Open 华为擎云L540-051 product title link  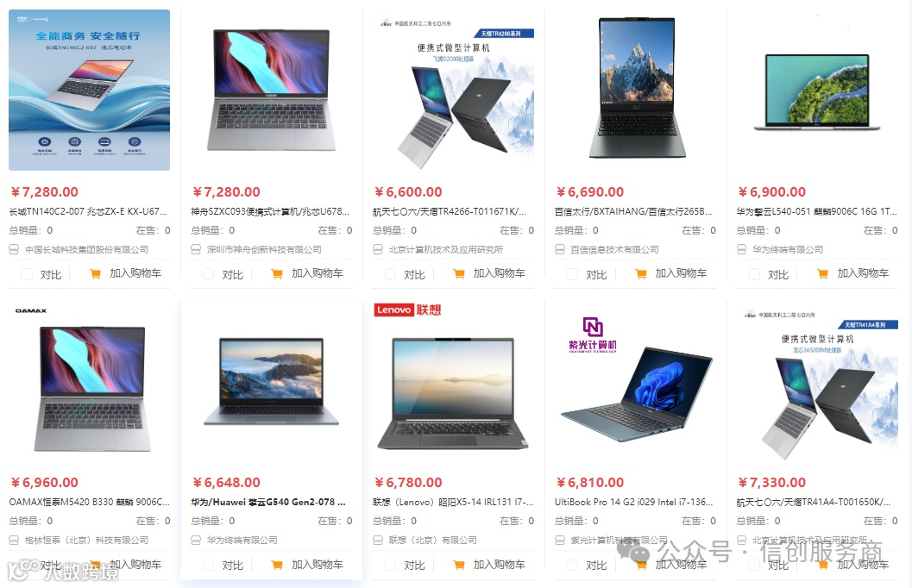click(x=816, y=211)
